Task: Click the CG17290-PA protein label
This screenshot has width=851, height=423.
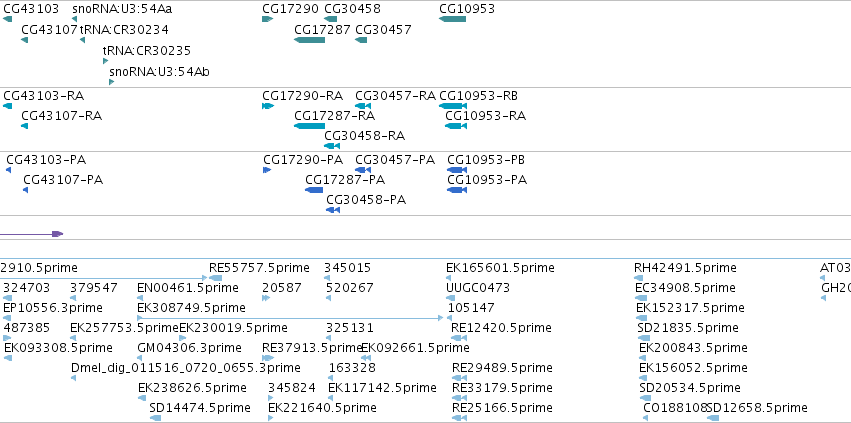Action: tap(303, 160)
